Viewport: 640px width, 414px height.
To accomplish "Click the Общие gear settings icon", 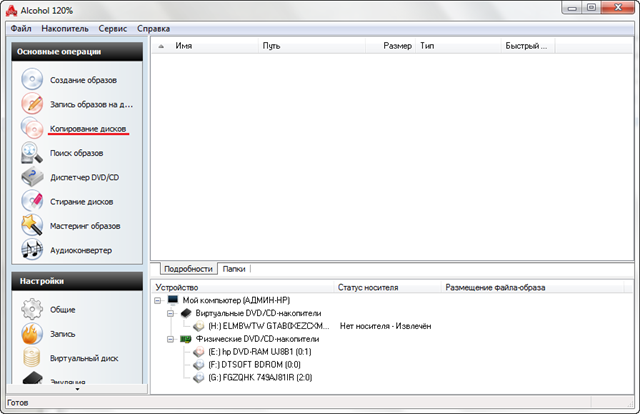I will [x=32, y=309].
